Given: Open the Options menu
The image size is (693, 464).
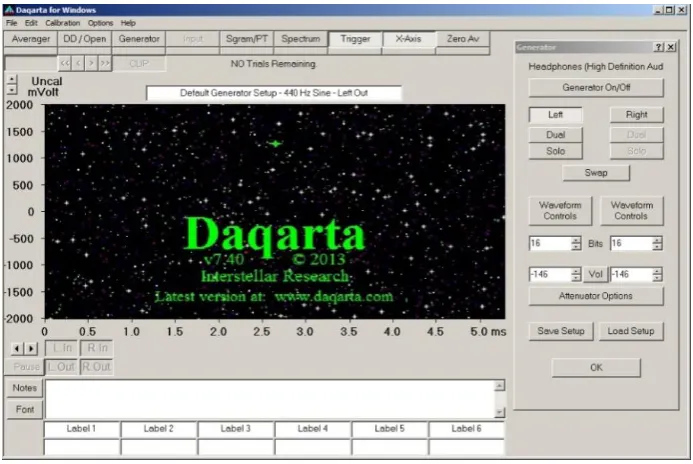Looking at the screenshot, I should (100, 23).
